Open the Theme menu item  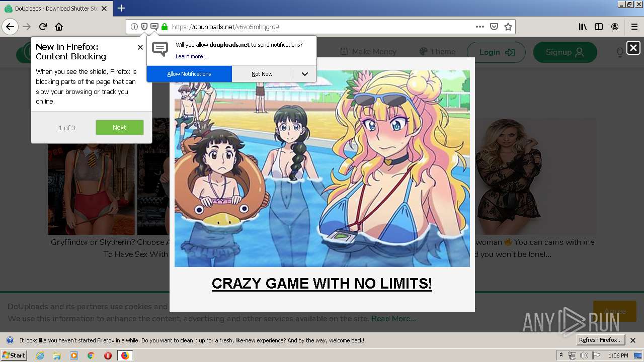(437, 52)
